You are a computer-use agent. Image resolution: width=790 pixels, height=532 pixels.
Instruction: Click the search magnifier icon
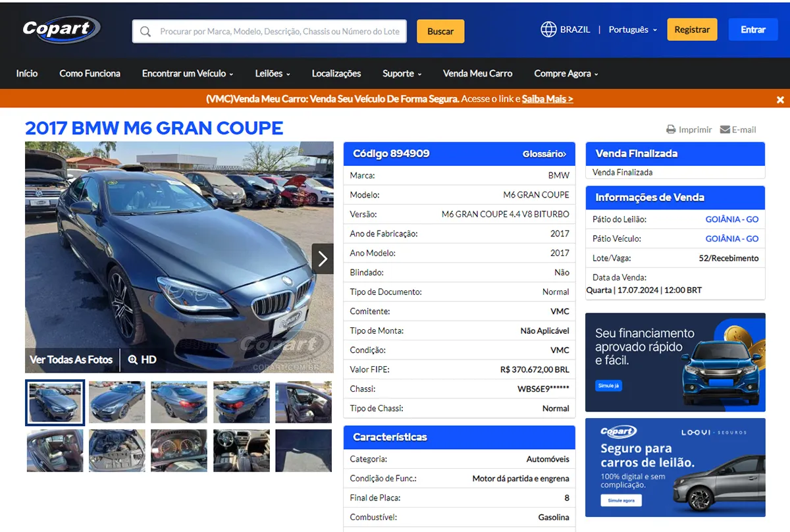pos(146,32)
